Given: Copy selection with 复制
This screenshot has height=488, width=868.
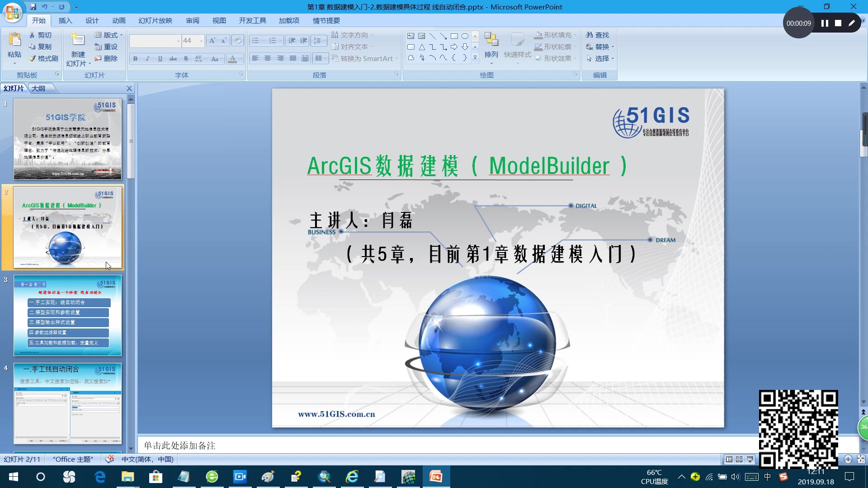Looking at the screenshot, I should click(40, 47).
